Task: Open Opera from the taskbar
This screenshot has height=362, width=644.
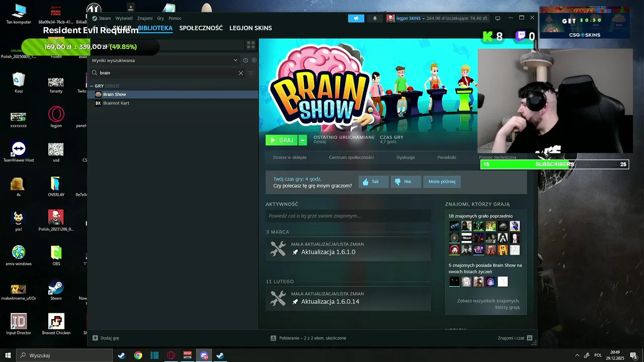Action: (171, 355)
